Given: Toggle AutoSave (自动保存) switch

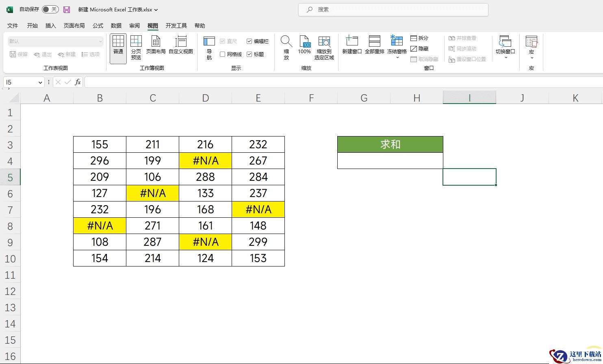Looking at the screenshot, I should click(50, 9).
